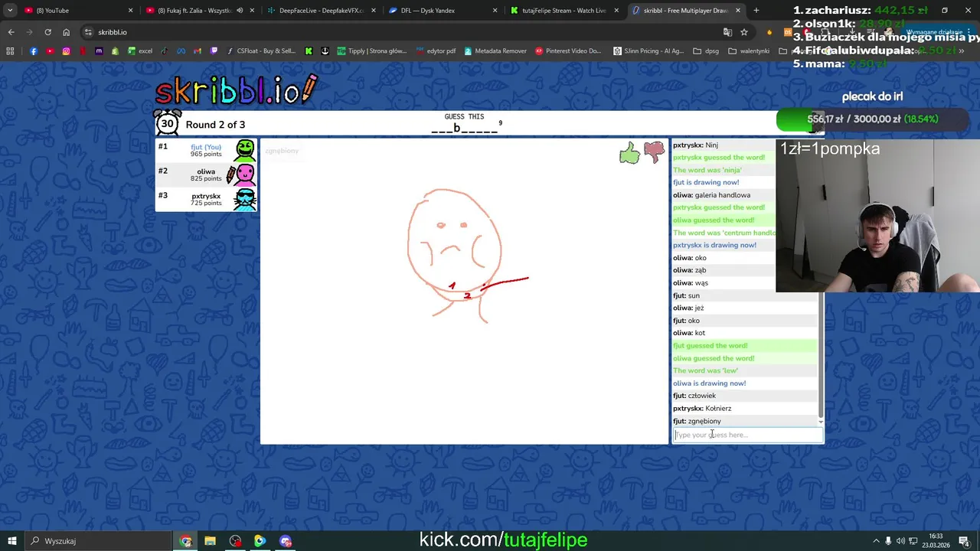Open the YouTube bookmark icon
This screenshot has width=980, height=551.
coord(50,51)
